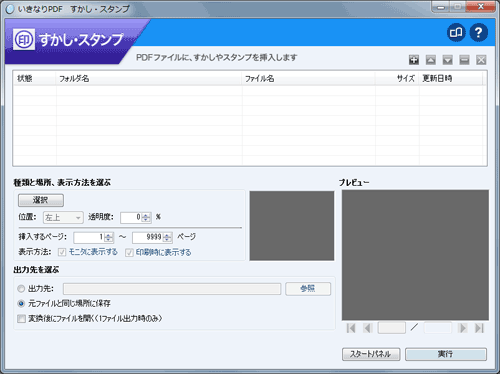500x374 pixels.
Task: Sort by ファイル名 column header
Action: [x=308, y=79]
